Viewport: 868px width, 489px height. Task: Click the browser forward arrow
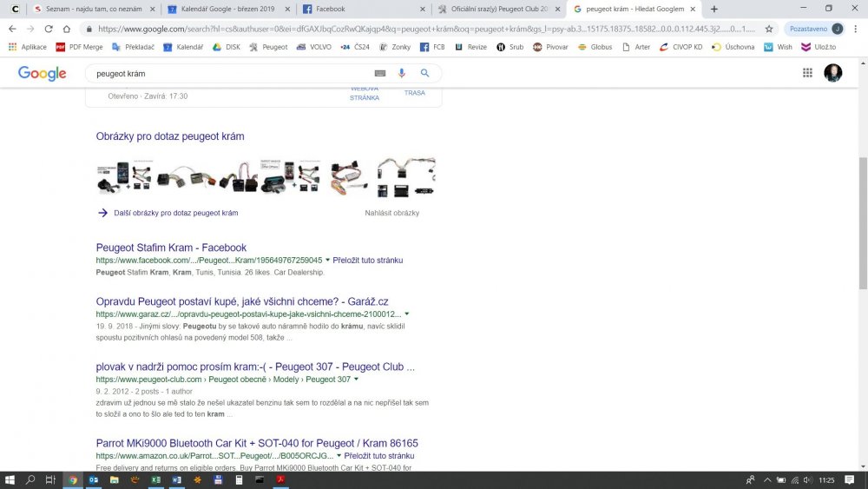tap(30, 29)
